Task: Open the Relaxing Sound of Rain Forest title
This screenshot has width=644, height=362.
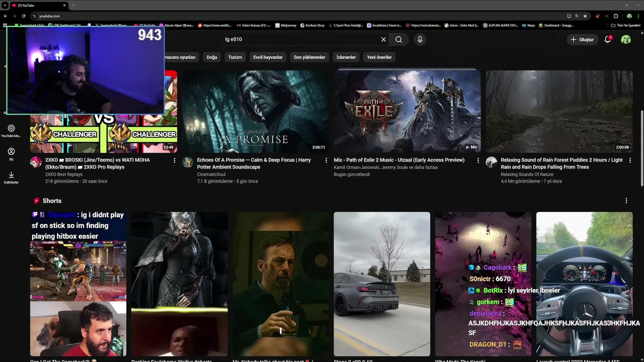Action: (x=561, y=163)
